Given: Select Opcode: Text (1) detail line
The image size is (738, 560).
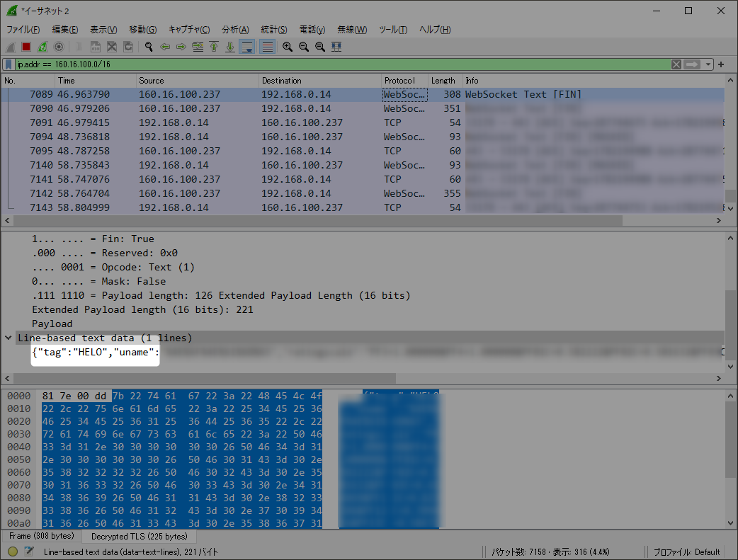Looking at the screenshot, I should pyautogui.click(x=113, y=268).
